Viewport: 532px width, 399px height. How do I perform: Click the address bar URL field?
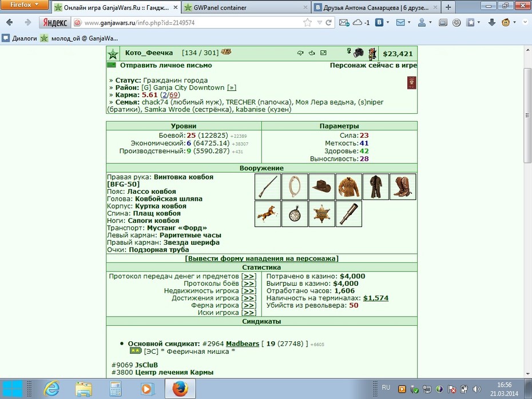(192, 23)
